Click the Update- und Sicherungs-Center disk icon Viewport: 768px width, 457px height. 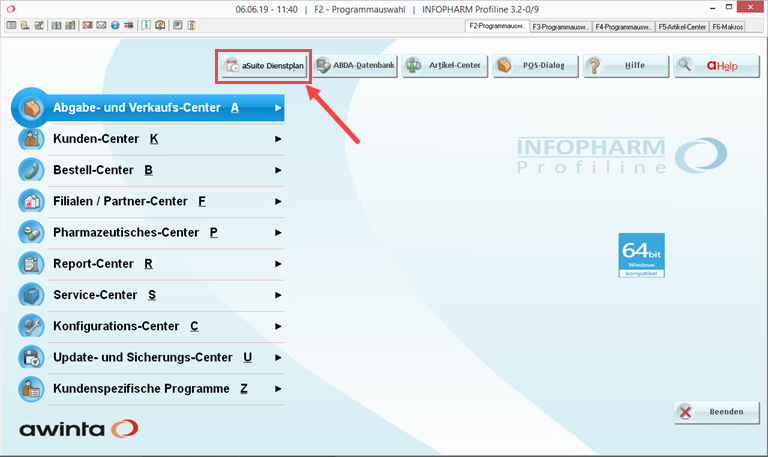pos(32,358)
